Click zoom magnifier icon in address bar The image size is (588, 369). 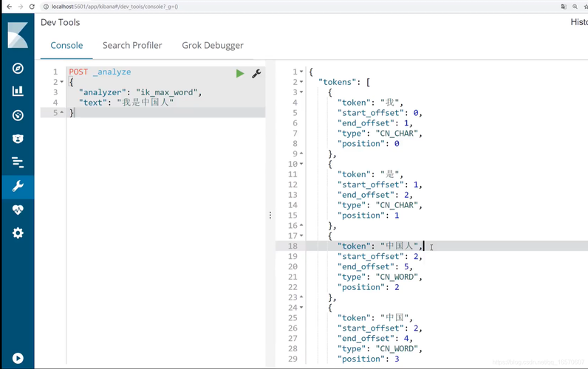575,7
